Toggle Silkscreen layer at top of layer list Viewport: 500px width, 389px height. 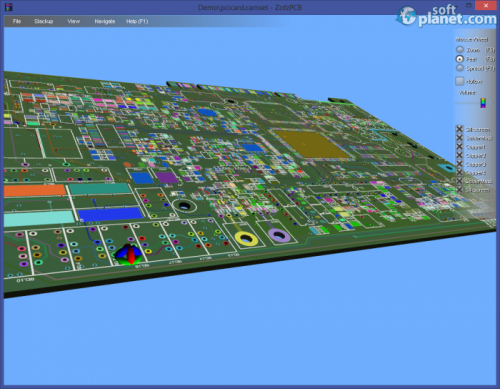coord(459,129)
